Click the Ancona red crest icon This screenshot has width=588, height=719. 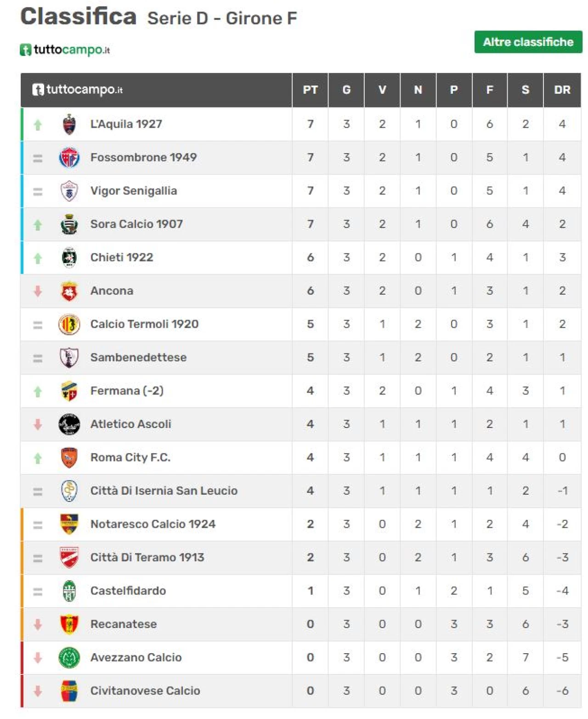point(69,291)
